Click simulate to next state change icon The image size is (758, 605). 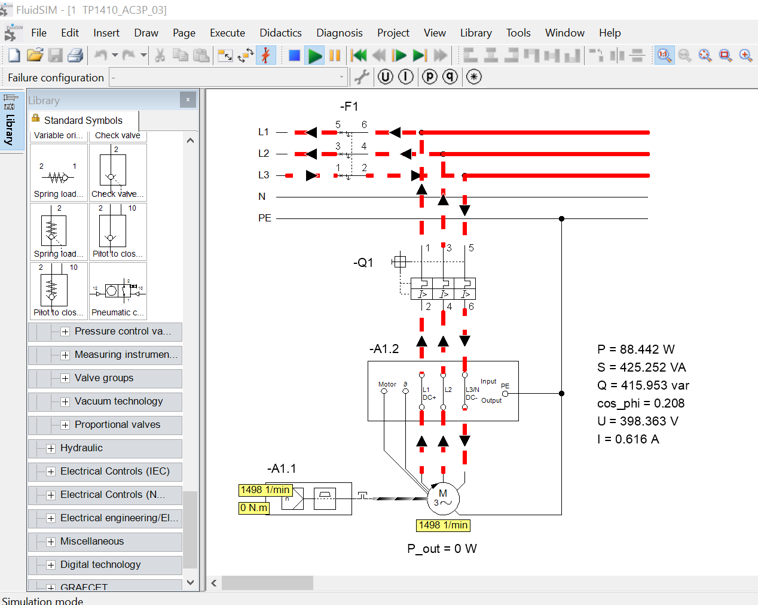pyautogui.click(x=420, y=56)
